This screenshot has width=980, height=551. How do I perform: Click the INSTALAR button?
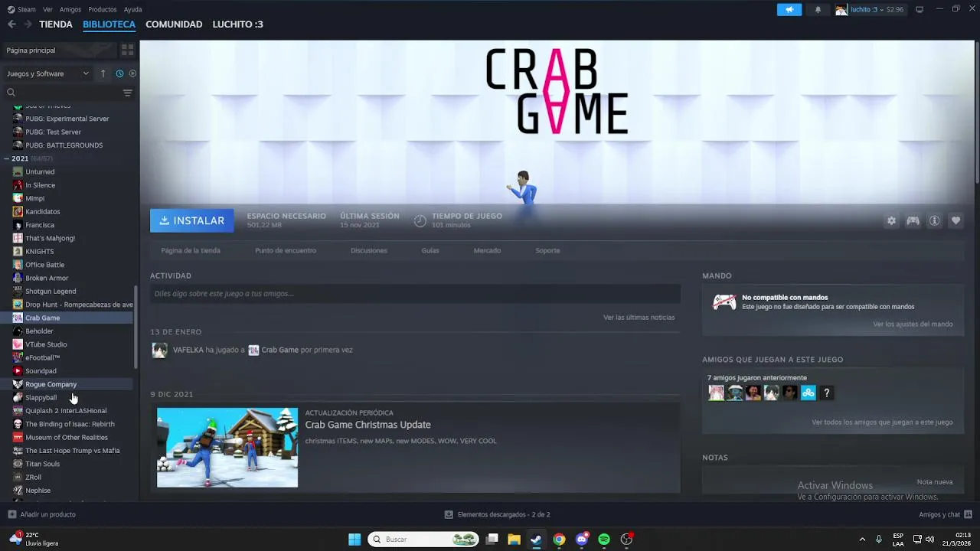click(192, 220)
